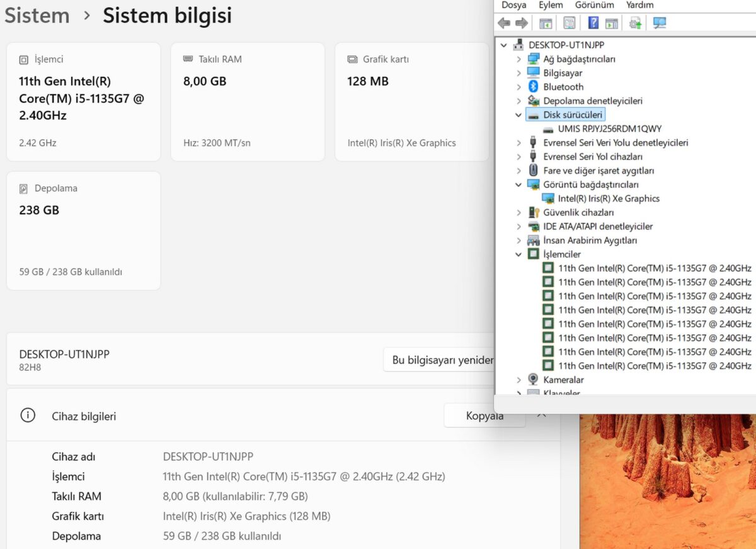Image resolution: width=756 pixels, height=549 pixels.
Task: Collapse the Görüntü bağdaştırıcıları node
Action: click(518, 184)
